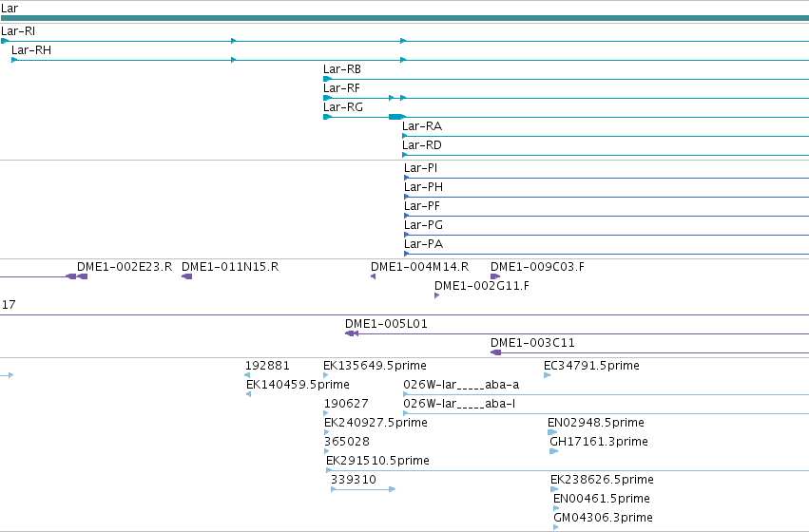
Task: Click the Lar-RG transcript label
Action: [x=343, y=107]
